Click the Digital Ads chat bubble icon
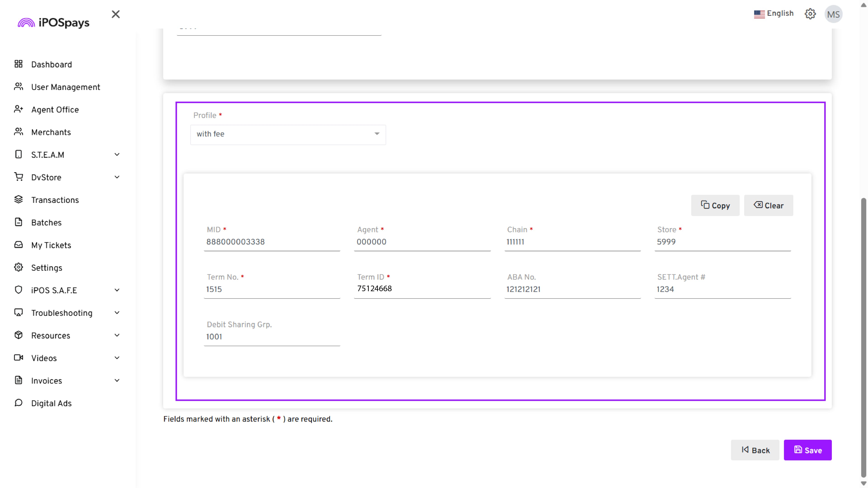 [19, 403]
